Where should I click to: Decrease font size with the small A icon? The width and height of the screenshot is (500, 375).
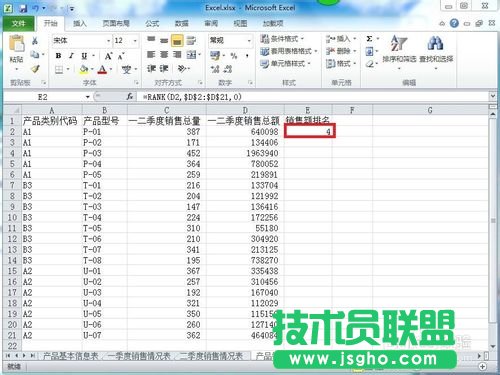121,56
